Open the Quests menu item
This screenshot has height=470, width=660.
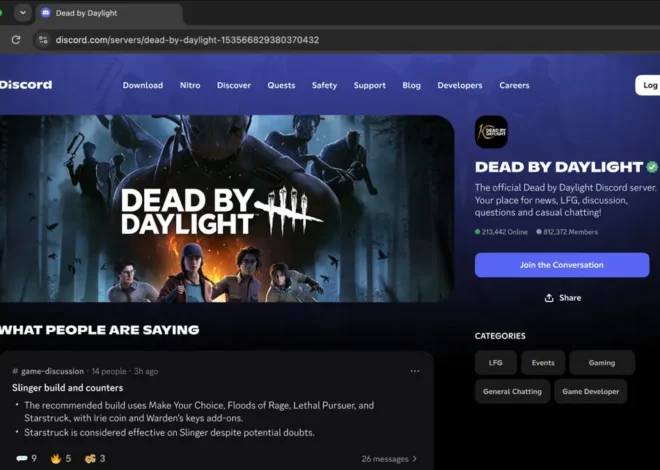281,85
